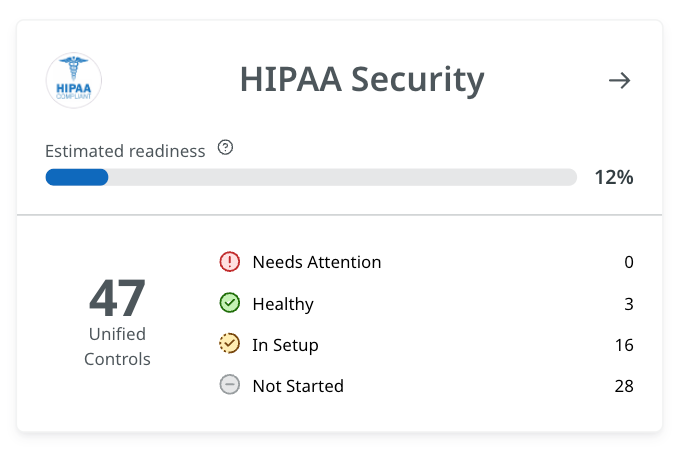
Task: Select the Healthy status row label
Action: click(283, 304)
